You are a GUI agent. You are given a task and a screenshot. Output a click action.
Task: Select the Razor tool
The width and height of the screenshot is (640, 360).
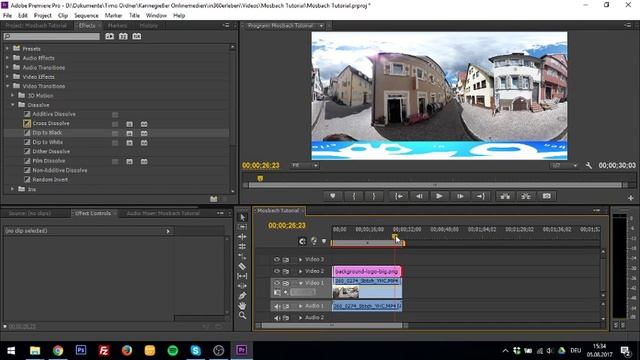pyautogui.click(x=242, y=266)
